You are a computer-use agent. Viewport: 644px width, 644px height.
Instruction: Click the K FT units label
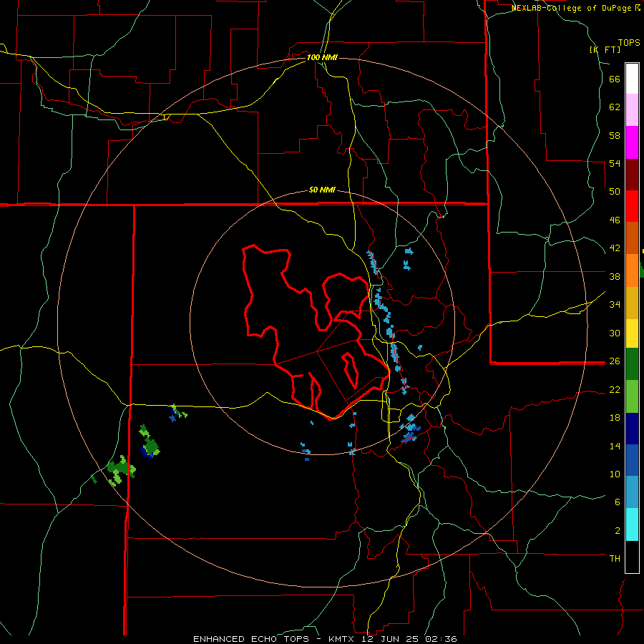click(x=605, y=49)
